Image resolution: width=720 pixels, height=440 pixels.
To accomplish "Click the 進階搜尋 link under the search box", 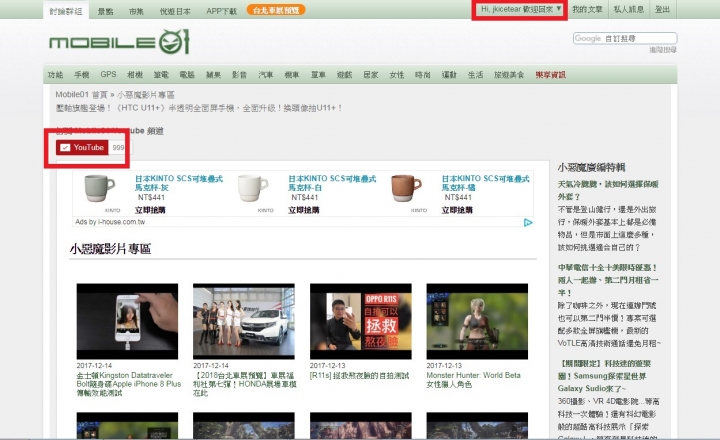I will [663, 50].
